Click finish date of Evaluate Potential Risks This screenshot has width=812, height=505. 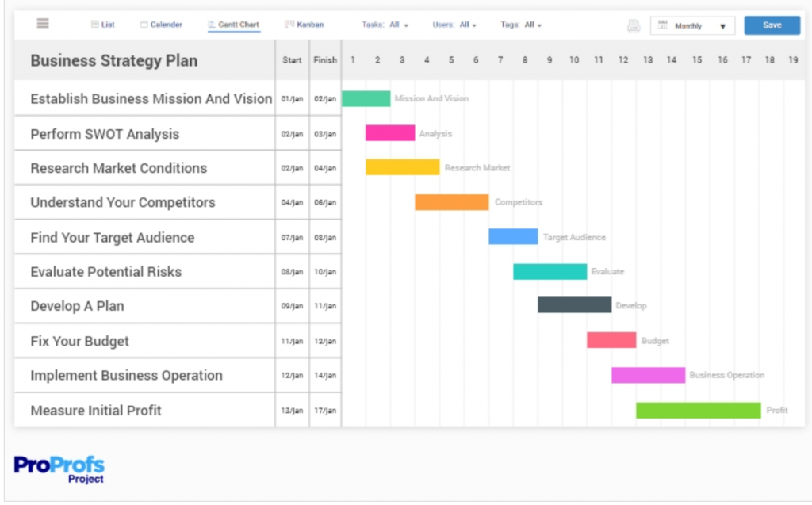pyautogui.click(x=325, y=271)
